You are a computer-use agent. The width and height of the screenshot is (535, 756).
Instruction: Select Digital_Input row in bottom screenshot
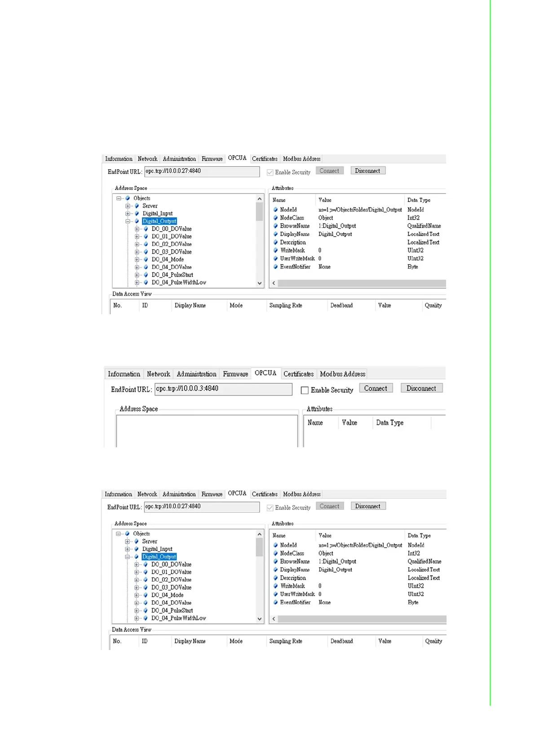click(x=157, y=549)
